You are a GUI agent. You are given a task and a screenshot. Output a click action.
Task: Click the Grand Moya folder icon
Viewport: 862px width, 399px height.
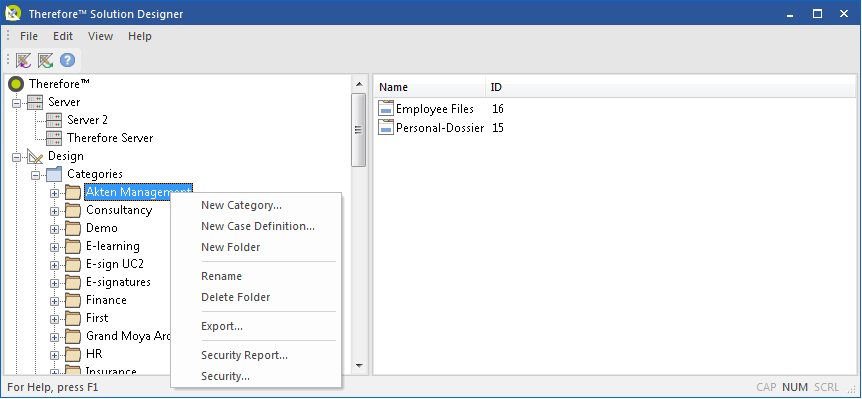(73, 336)
